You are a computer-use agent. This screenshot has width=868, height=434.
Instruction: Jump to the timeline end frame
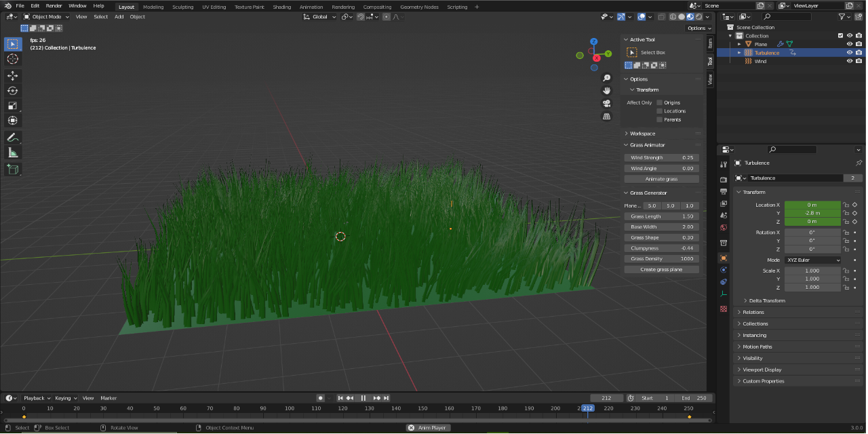click(x=387, y=398)
